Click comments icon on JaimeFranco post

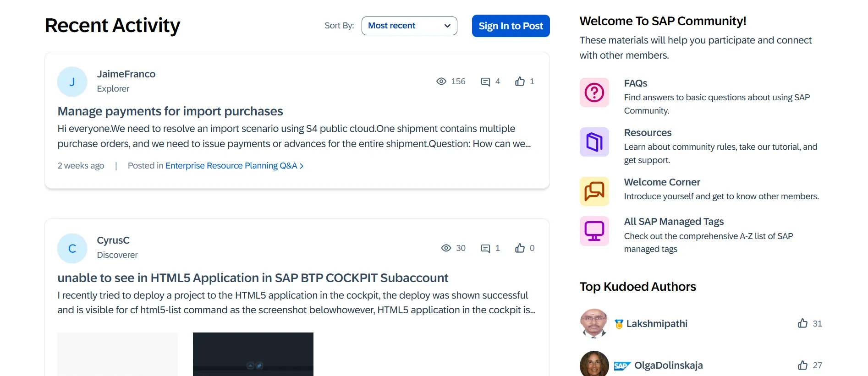pos(485,82)
